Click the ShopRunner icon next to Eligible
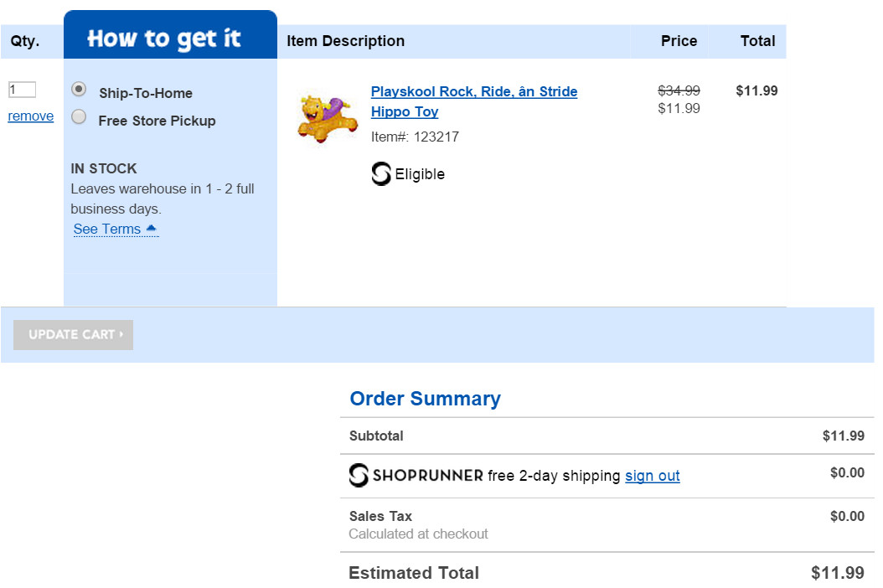This screenshot has height=588, width=883. point(380,173)
